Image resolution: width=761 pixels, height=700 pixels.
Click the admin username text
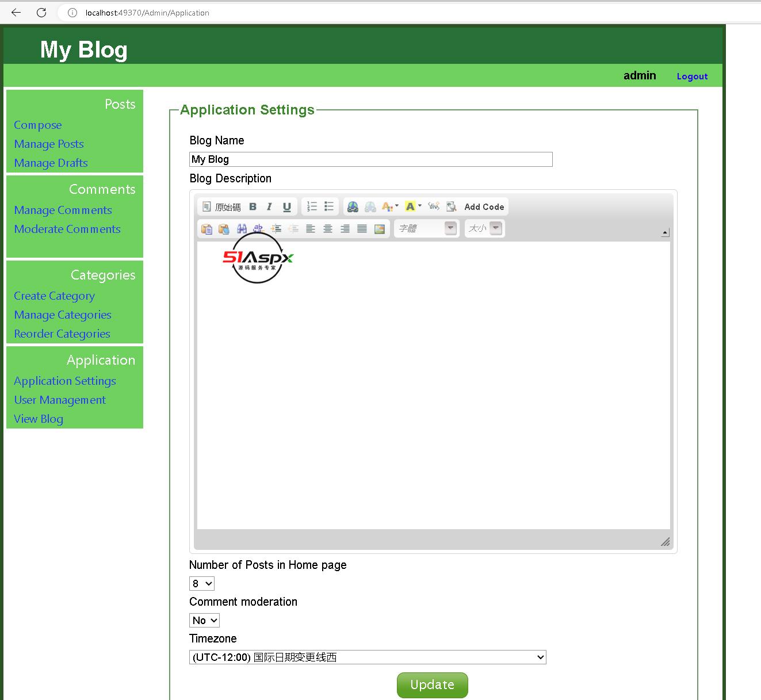640,75
